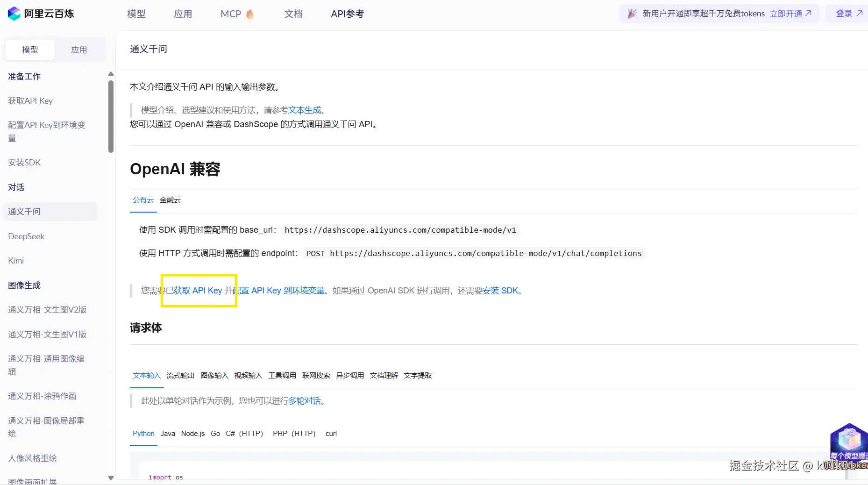Click the party popper icon in the promo banner
The width and height of the screenshot is (868, 485).
click(632, 14)
